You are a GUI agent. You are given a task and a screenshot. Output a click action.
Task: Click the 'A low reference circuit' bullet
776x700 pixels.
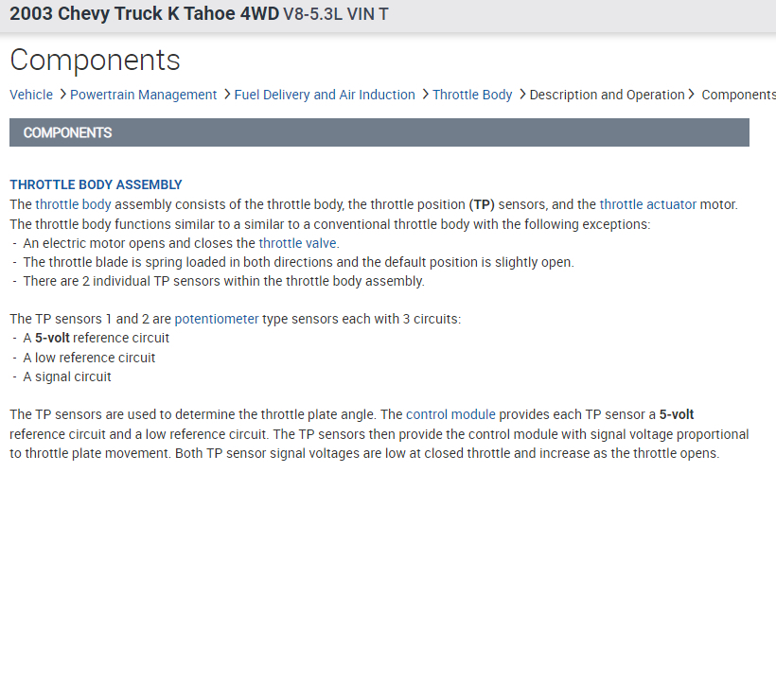(x=89, y=358)
